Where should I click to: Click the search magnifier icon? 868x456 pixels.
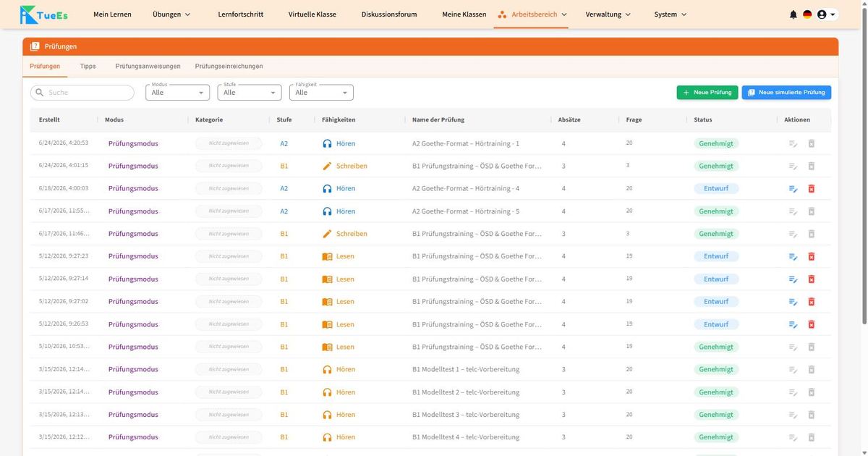tap(39, 93)
